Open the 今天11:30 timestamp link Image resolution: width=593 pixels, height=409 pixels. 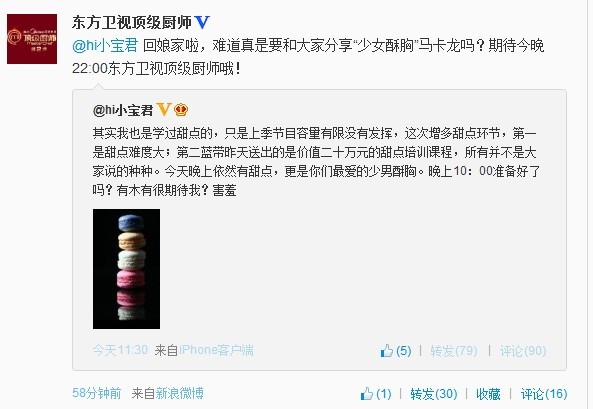[x=120, y=350]
